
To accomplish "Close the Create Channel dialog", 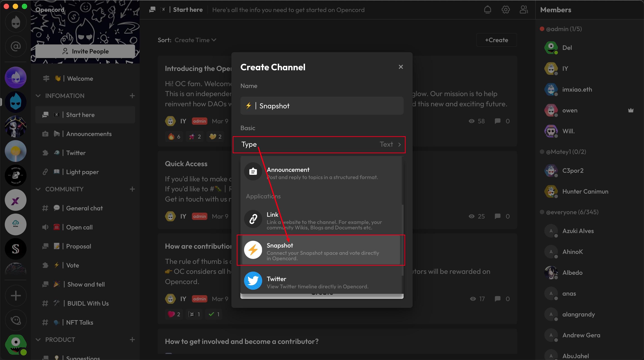I will tap(401, 67).
